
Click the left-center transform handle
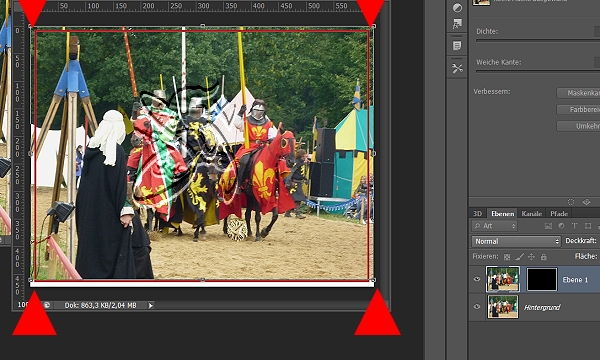coord(31,153)
